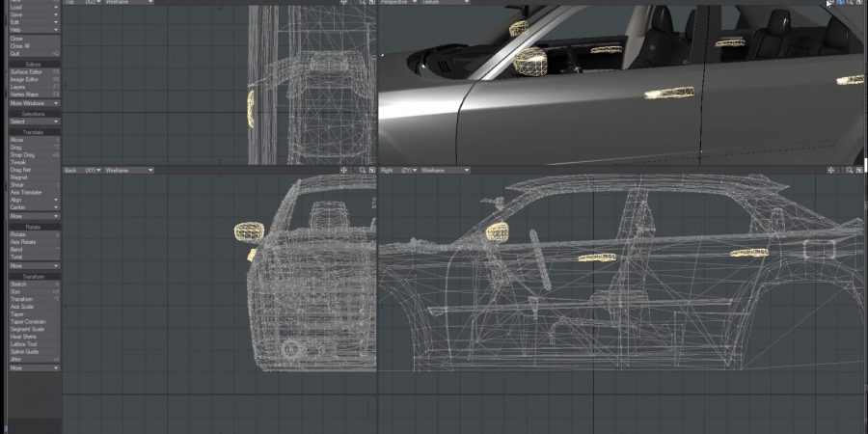Open the Wireframe display dropdown in the Back viewport
Screen dimensions: 868x434
(x=129, y=170)
